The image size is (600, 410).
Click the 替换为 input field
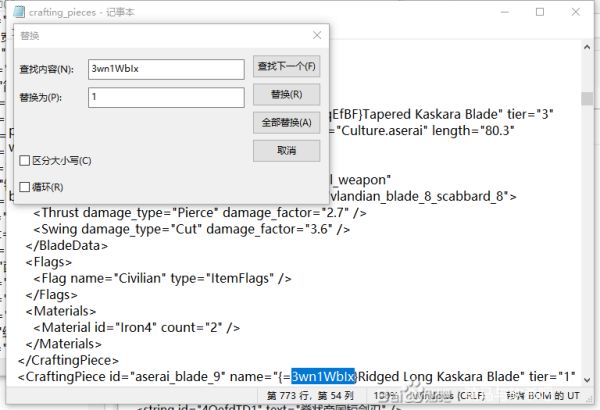[165, 97]
